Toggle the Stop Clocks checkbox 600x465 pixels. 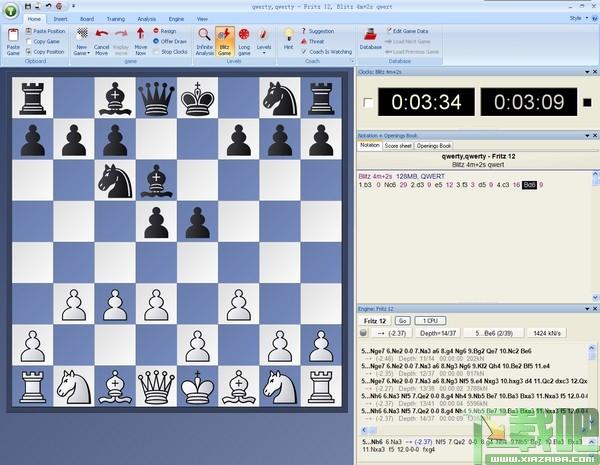point(156,52)
